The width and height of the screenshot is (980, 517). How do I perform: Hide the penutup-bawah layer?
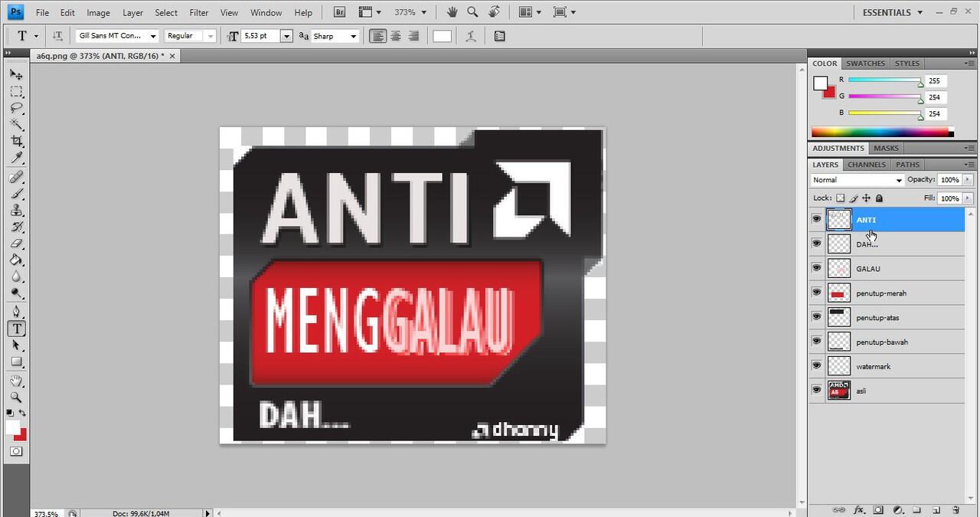pos(816,342)
